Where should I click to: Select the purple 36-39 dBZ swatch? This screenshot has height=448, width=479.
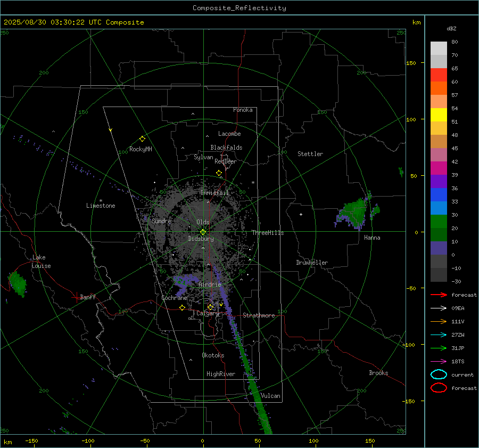(x=439, y=182)
